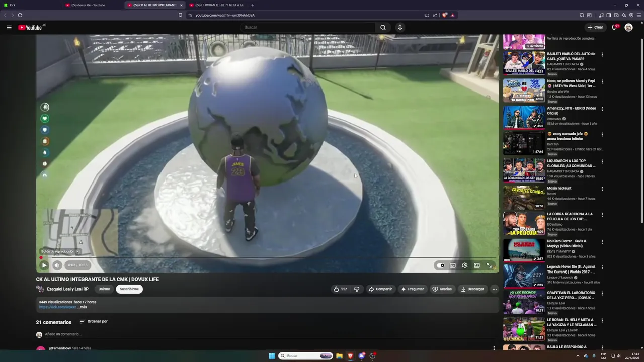Viewport: 644px width, 362px height.
Task: Open the kick.com link in description
Action: click(57, 307)
